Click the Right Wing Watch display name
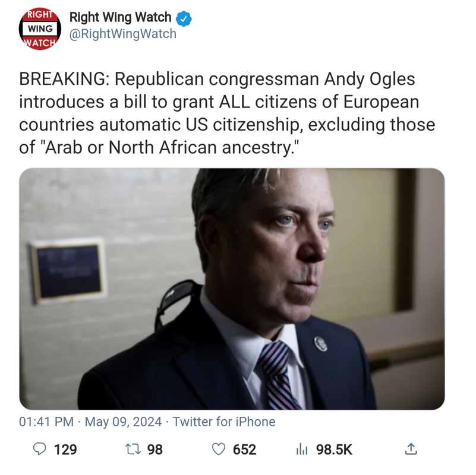This screenshot has height=475, width=476. click(x=121, y=17)
